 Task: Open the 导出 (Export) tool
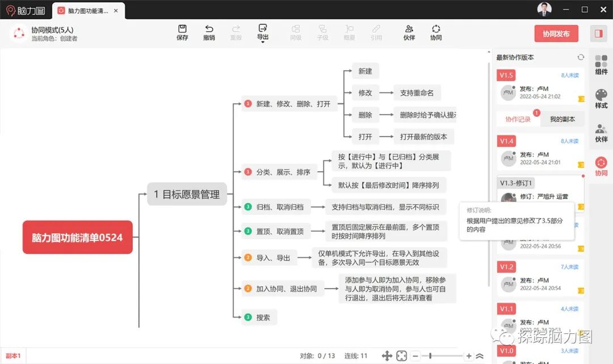[x=262, y=32]
